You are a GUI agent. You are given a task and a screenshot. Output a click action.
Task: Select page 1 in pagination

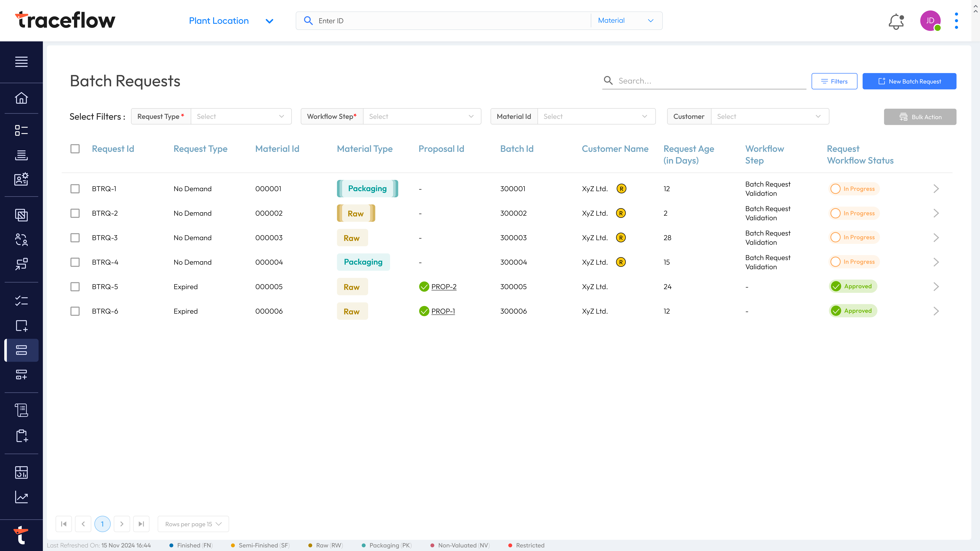102,524
